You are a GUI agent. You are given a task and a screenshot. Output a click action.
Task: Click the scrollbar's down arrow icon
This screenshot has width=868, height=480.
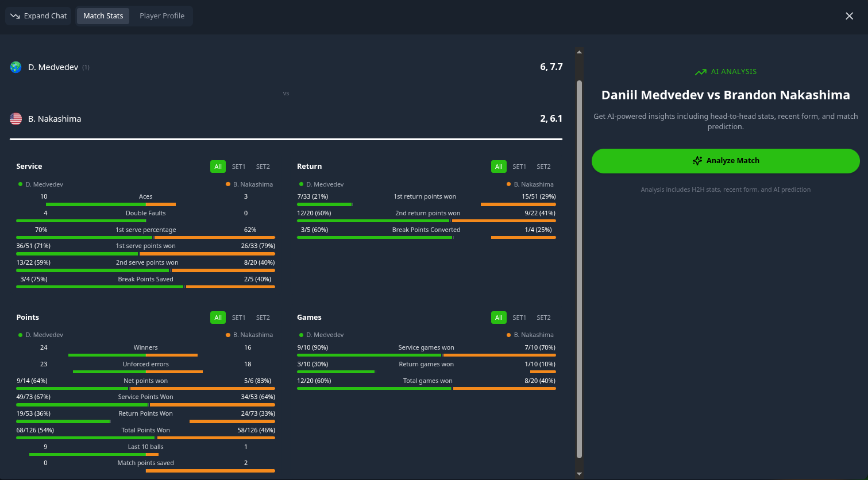[579, 474]
